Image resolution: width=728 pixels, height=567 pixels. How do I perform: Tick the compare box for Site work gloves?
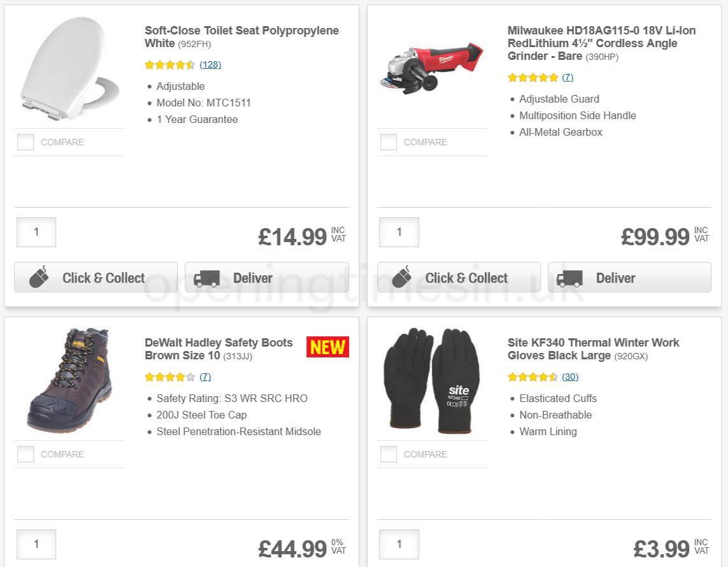pos(389,454)
